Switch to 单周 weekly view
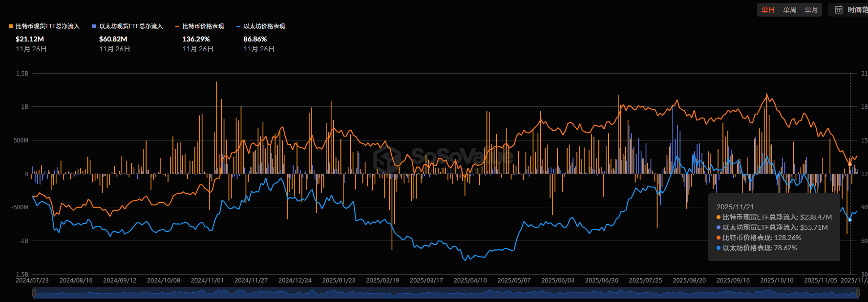Image resolution: width=868 pixels, height=302 pixels. [x=790, y=10]
